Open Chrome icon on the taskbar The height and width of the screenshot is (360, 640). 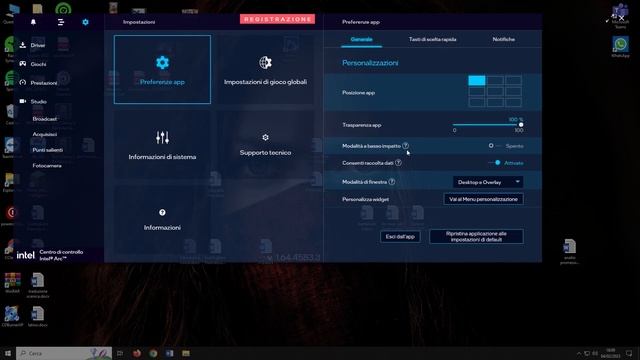[x=153, y=353]
